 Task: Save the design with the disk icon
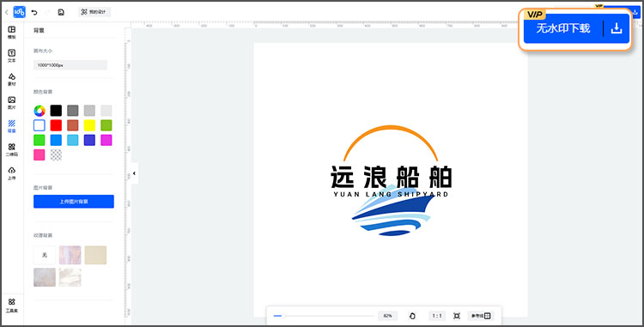point(61,12)
